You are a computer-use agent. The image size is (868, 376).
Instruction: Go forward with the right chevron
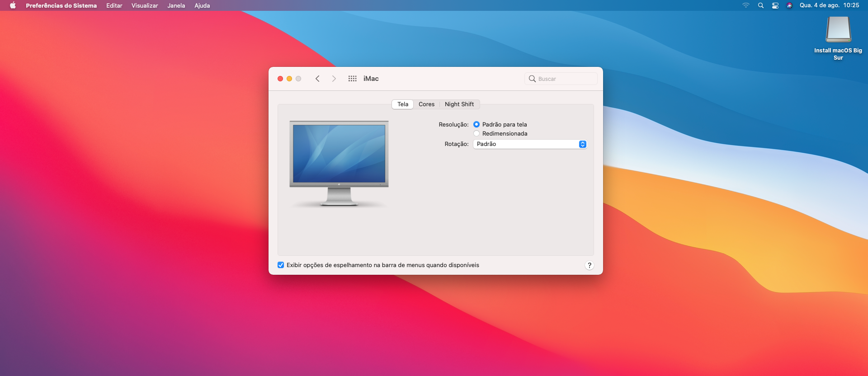click(334, 79)
